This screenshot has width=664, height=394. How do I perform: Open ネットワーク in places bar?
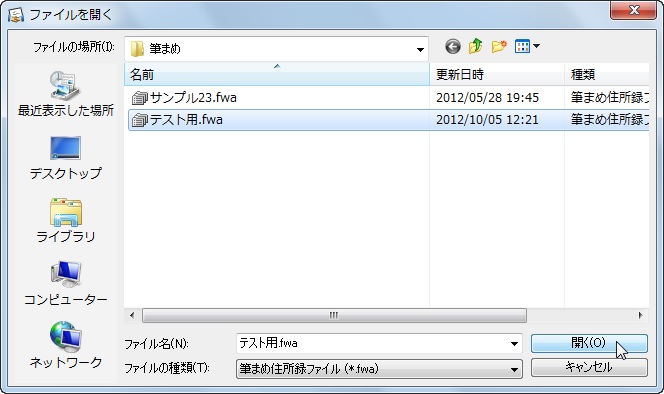point(66,346)
